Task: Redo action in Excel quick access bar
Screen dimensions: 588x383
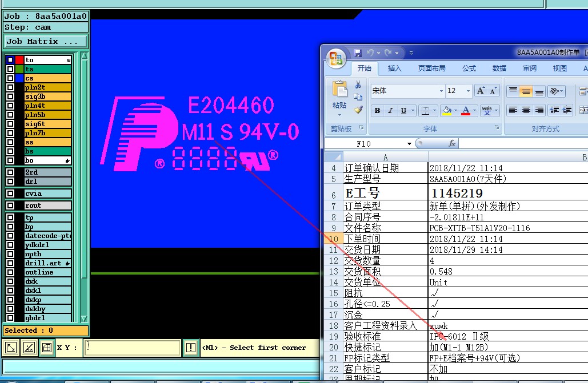Action: pos(388,53)
